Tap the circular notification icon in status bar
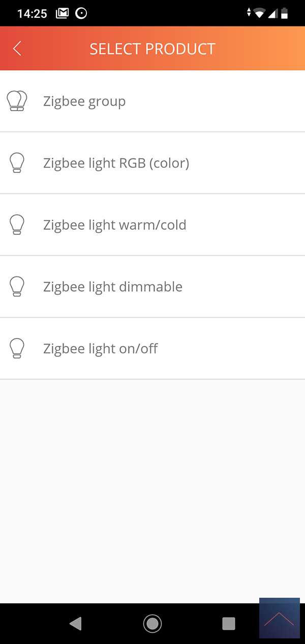The image size is (305, 644). pos(81,13)
